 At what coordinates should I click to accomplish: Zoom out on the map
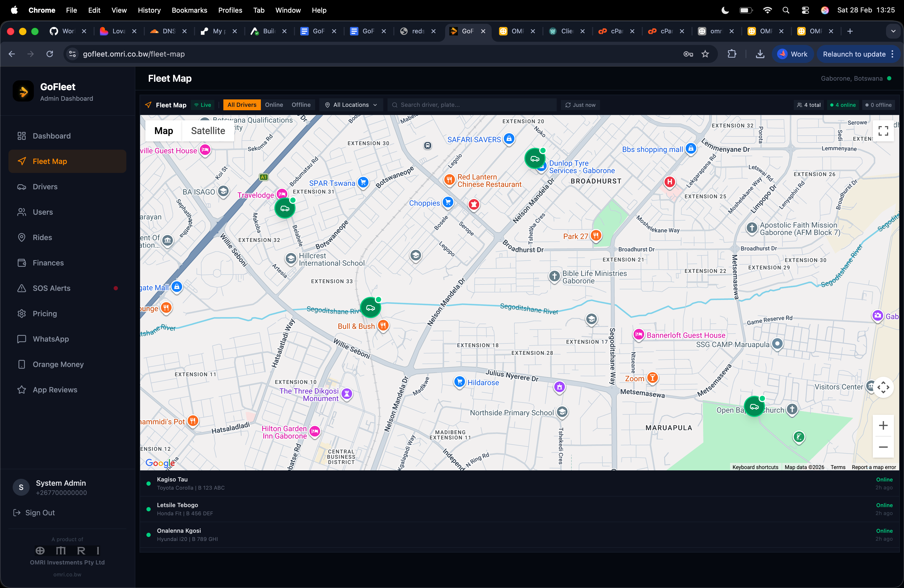[x=883, y=447]
